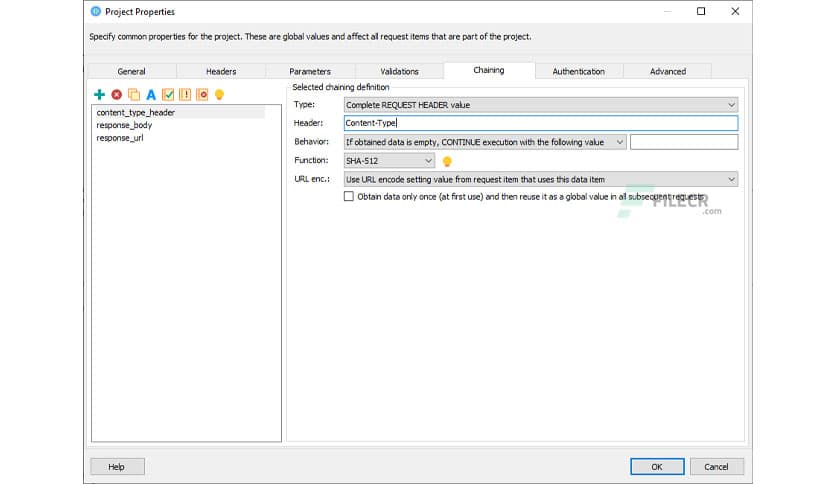The height and width of the screenshot is (484, 836).
Task: Expand the URL enc. dropdown
Action: (541, 180)
